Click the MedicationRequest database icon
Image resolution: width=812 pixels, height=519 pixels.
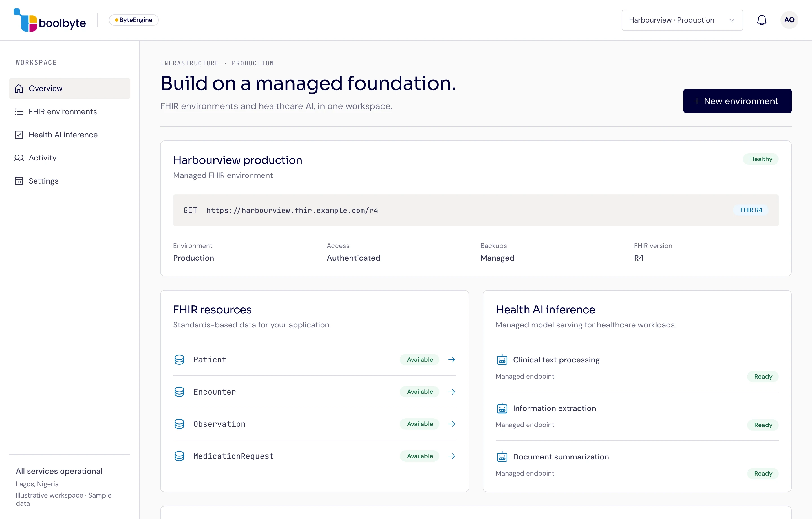point(179,456)
